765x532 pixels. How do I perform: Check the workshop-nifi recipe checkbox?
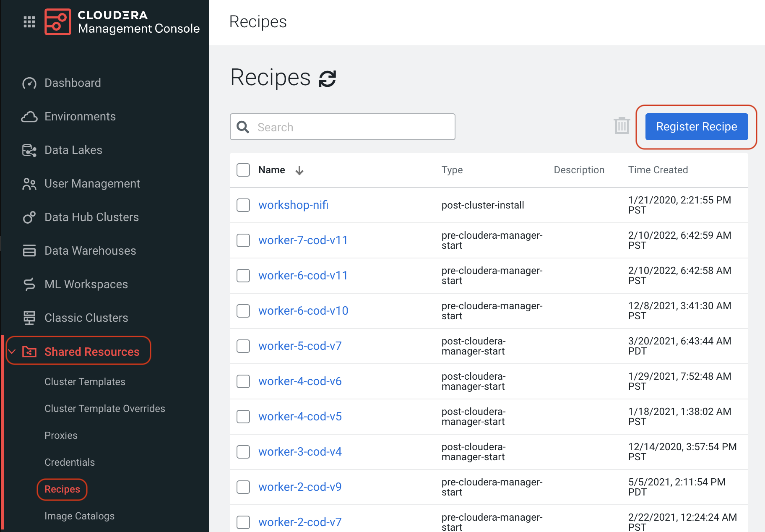point(243,205)
